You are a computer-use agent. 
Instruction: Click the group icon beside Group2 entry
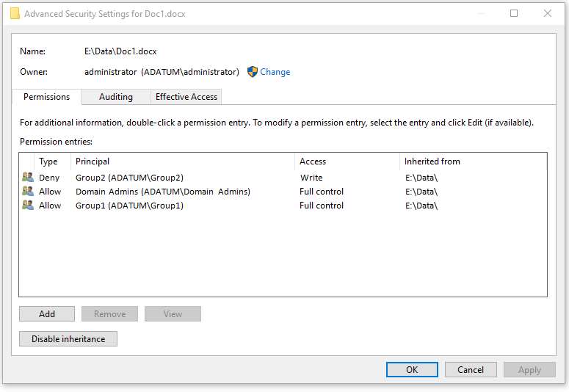[x=28, y=177]
